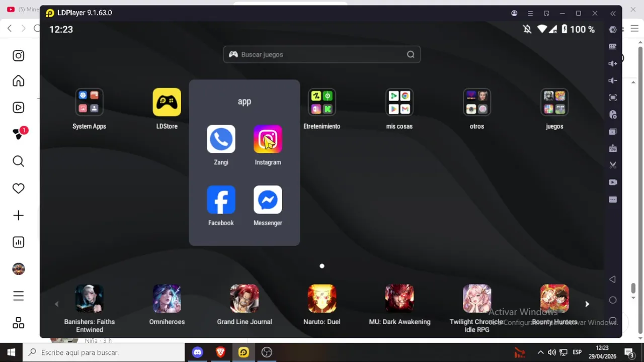Open Meta apps grid icon in sidebar

coord(19,323)
